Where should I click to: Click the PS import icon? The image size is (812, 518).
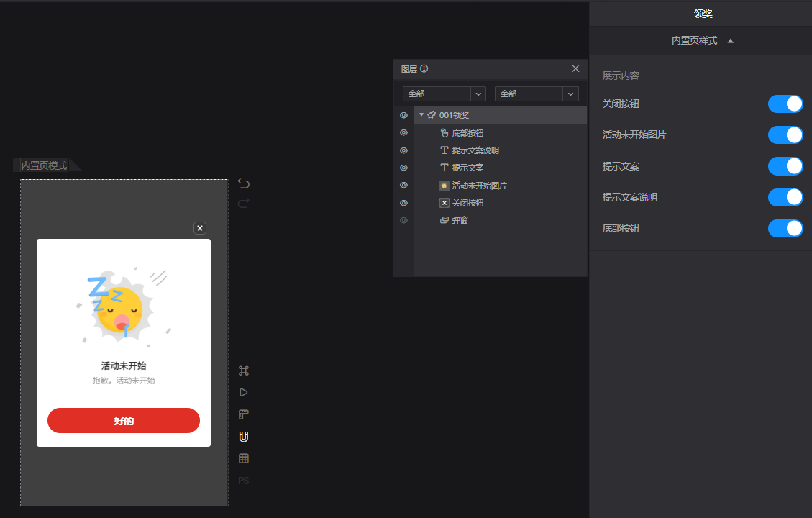pyautogui.click(x=243, y=481)
